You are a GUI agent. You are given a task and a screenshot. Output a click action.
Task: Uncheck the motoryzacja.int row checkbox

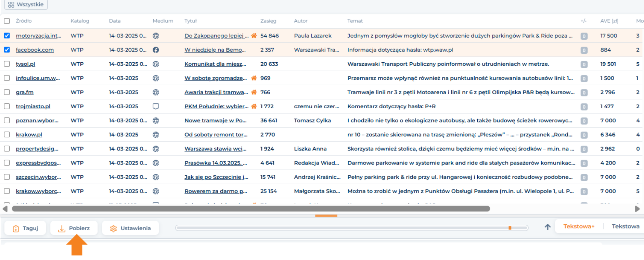click(x=7, y=36)
